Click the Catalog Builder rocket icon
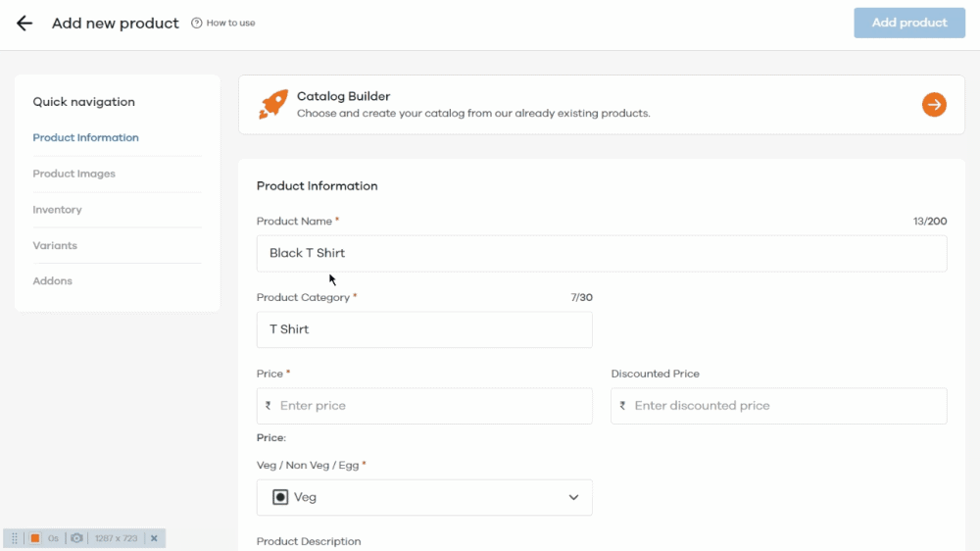 273,105
